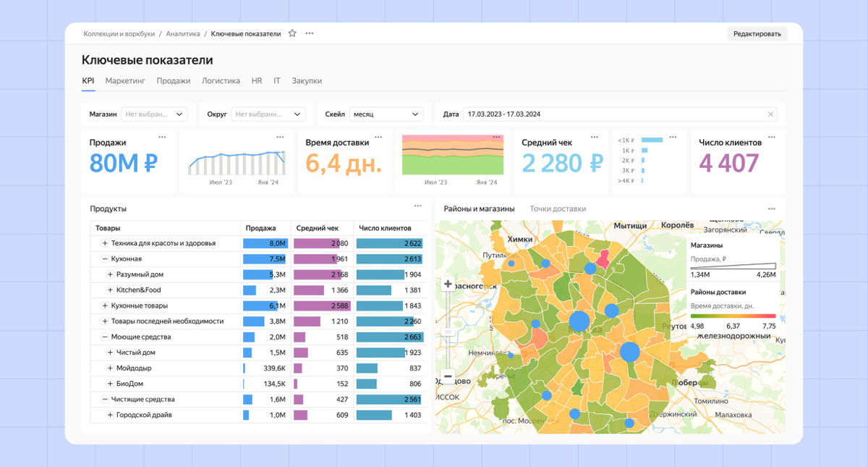Open options menu of the map widget
Viewport: 868px width, 467px height.
tap(772, 209)
